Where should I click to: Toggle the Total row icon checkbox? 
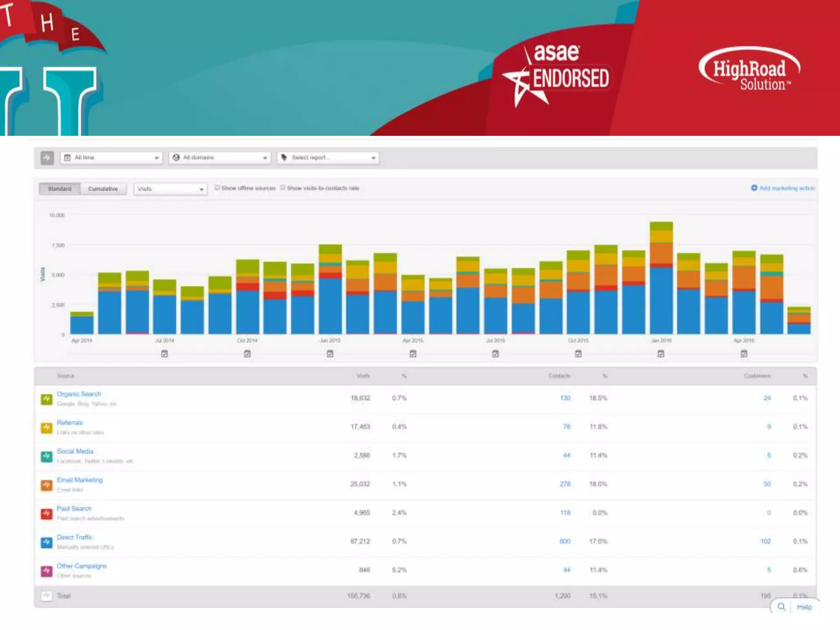[46, 596]
